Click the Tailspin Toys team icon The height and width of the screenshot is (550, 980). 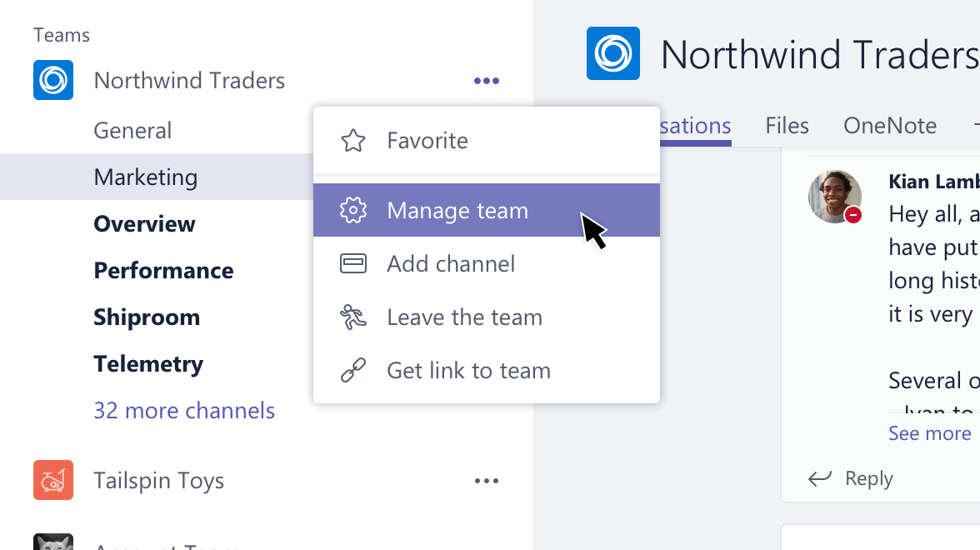coord(52,480)
